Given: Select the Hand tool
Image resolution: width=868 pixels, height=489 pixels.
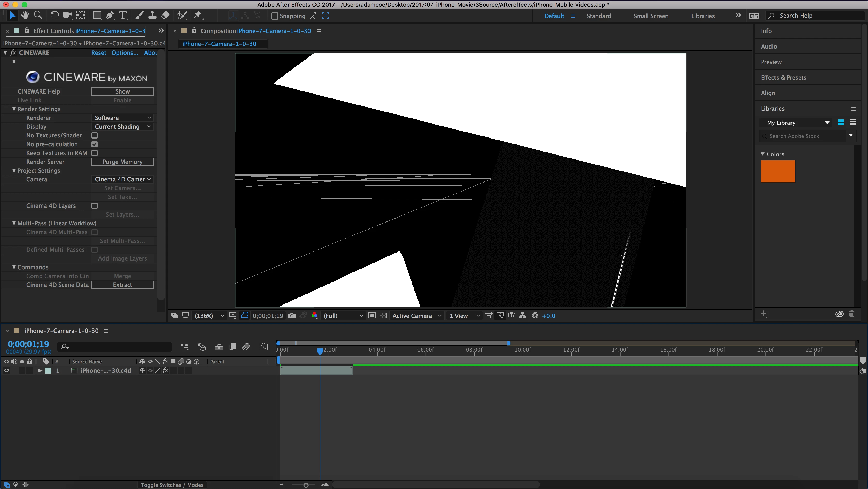Looking at the screenshot, I should coord(25,15).
